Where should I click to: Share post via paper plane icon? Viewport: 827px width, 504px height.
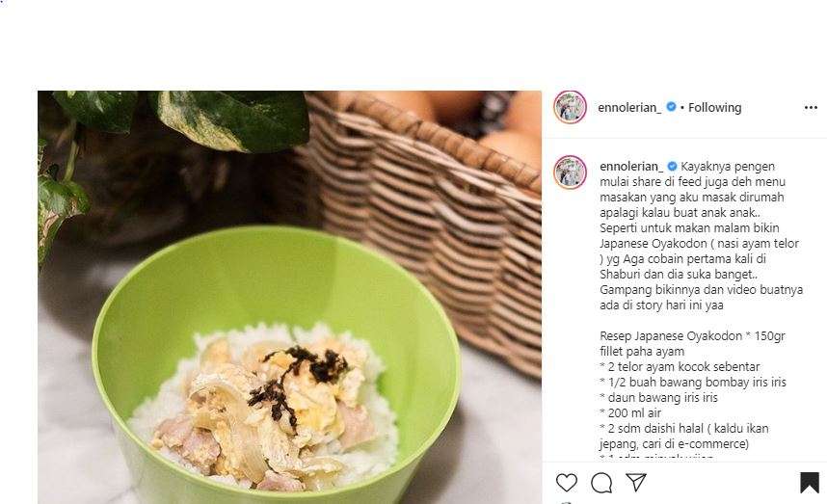tap(636, 482)
